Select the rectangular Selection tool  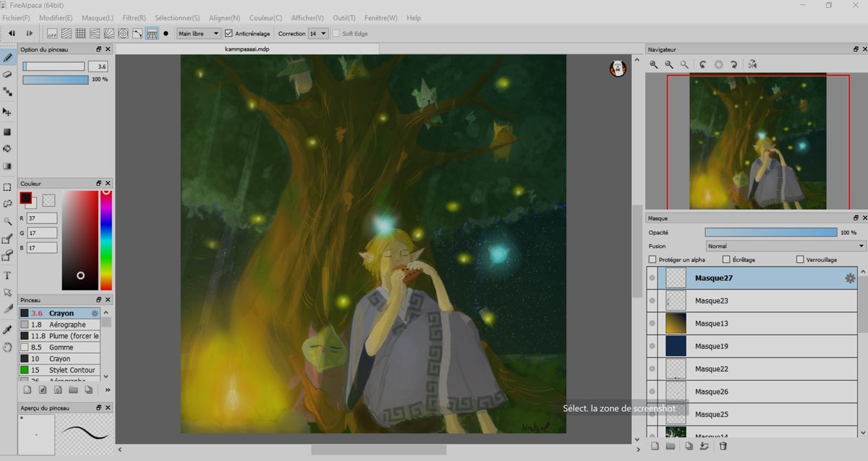pyautogui.click(x=8, y=187)
